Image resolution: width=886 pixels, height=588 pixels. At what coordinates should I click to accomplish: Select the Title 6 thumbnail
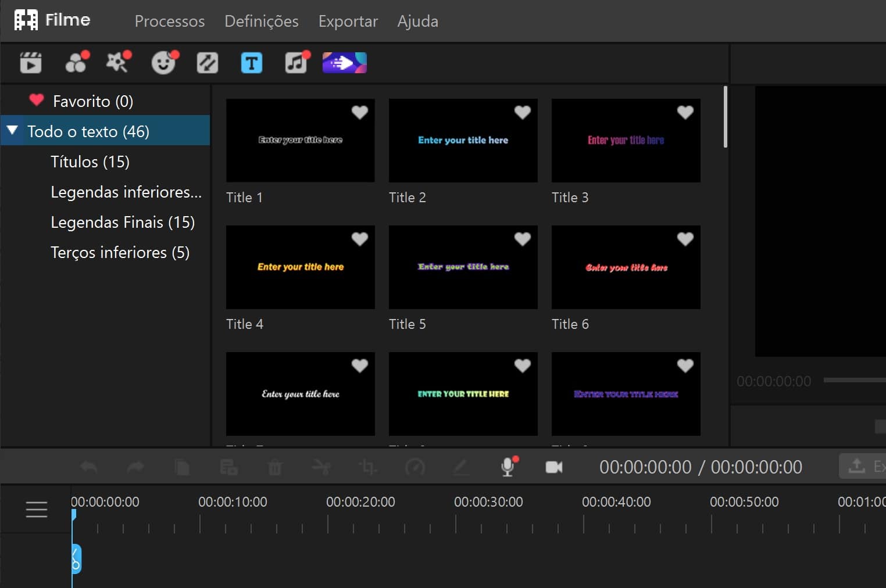pyautogui.click(x=626, y=267)
